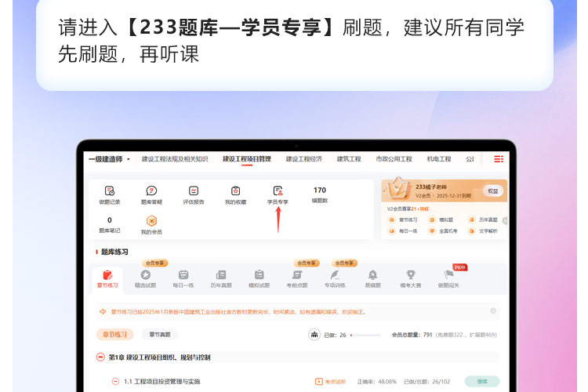Click the 权益 benefits button

(x=493, y=191)
